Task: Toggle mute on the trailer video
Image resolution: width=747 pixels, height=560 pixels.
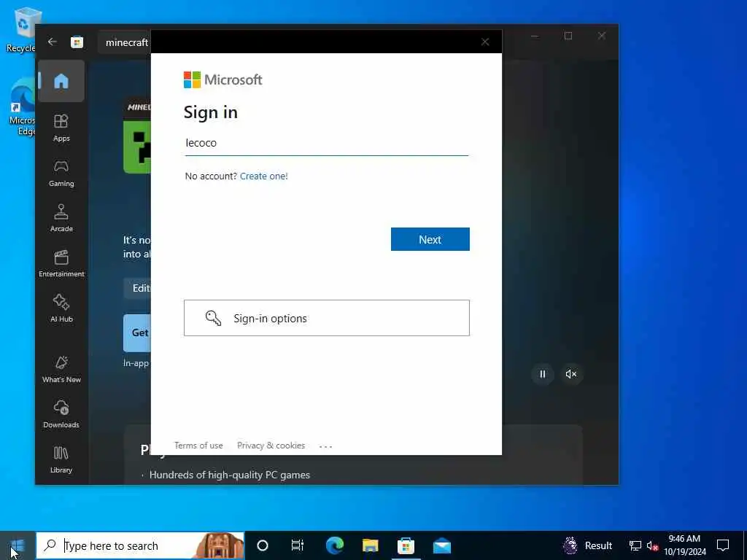Action: tap(570, 374)
